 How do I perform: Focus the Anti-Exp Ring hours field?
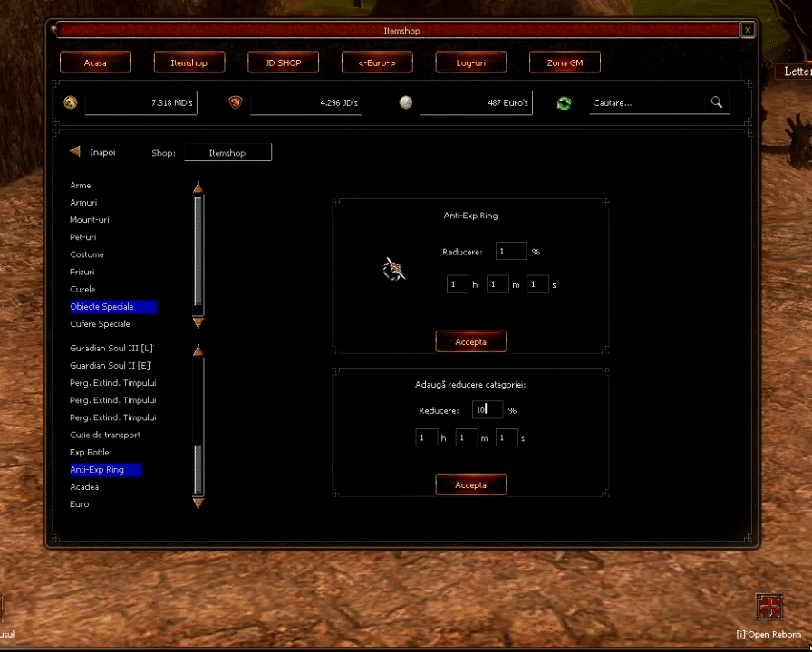(x=458, y=284)
